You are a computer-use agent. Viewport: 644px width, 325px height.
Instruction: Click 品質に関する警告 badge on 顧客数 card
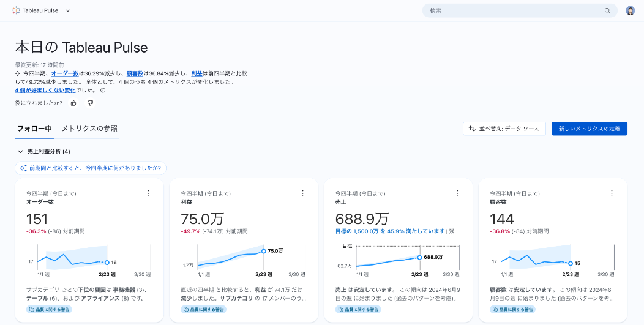click(x=512, y=309)
